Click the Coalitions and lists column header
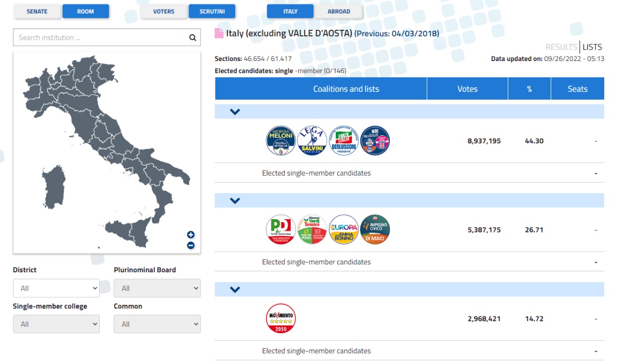Image resolution: width=635 pixels, height=364 pixels. coord(321,89)
